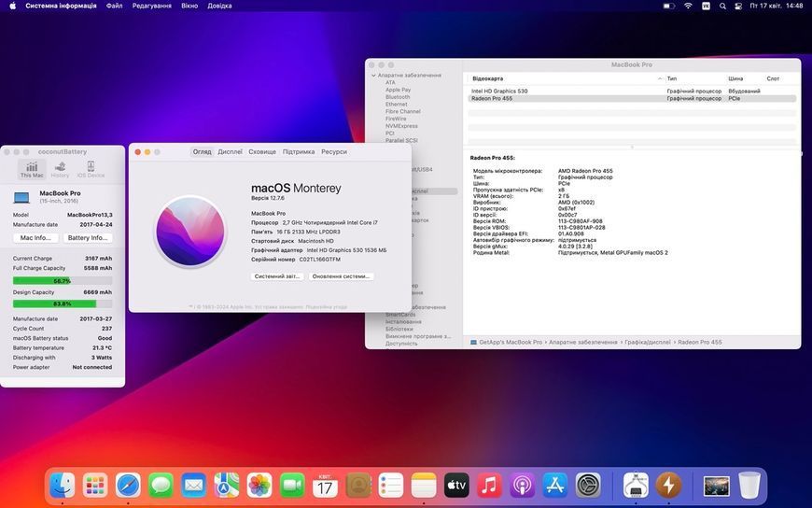Click the 56.7% current charge bar
Image resolution: width=812 pixels, height=508 pixels.
[63, 280]
